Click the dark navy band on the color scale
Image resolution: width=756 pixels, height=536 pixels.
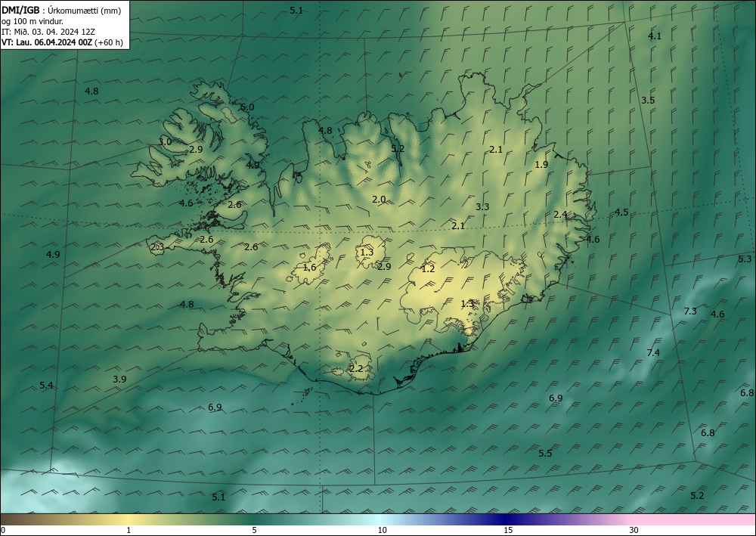pos(503,519)
